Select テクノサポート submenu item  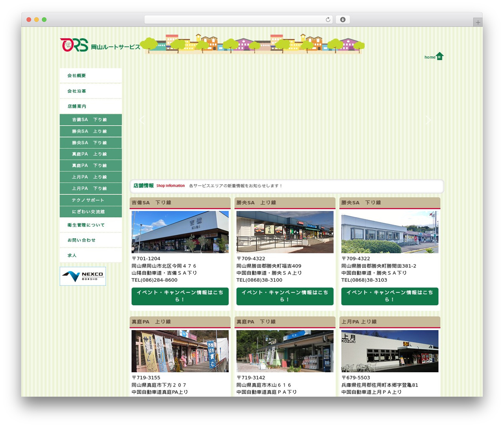tap(91, 200)
